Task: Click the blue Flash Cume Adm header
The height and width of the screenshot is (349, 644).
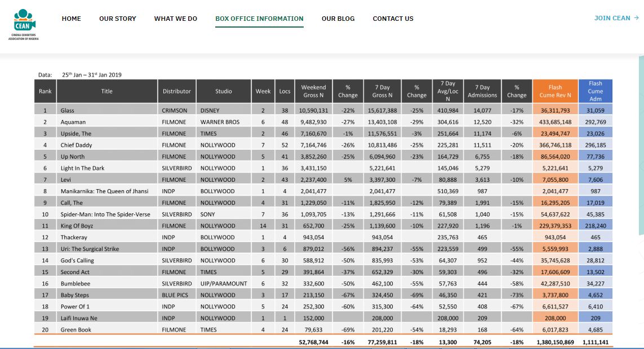Action: (x=595, y=91)
